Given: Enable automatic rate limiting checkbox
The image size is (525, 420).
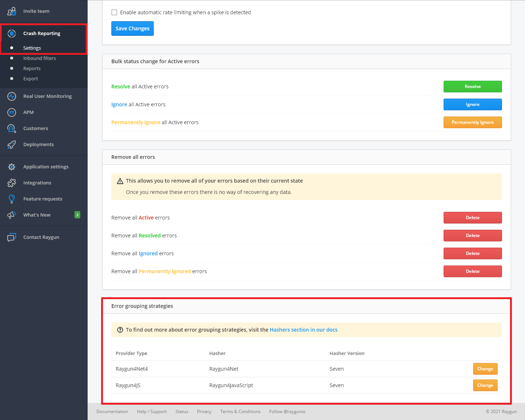Looking at the screenshot, I should click(114, 12).
